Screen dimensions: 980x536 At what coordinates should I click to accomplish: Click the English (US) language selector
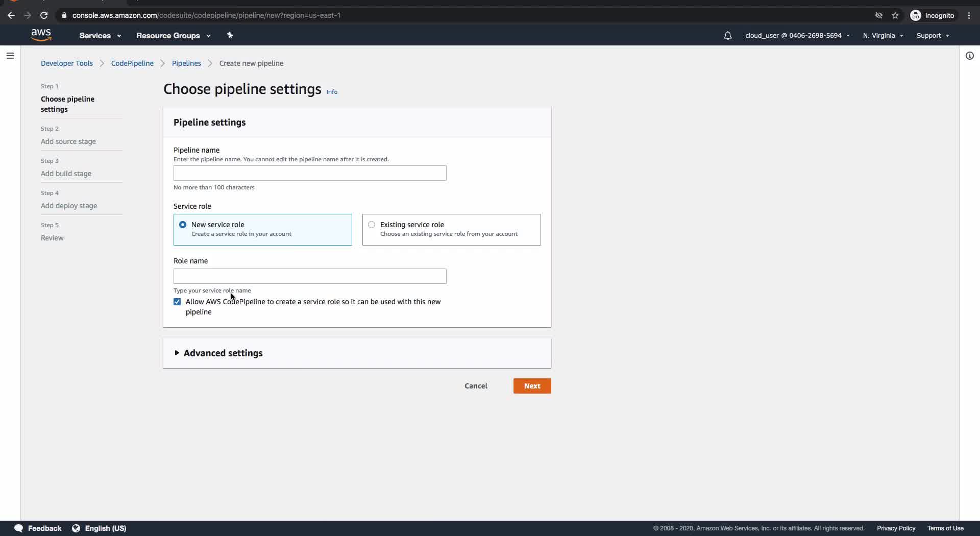106,528
